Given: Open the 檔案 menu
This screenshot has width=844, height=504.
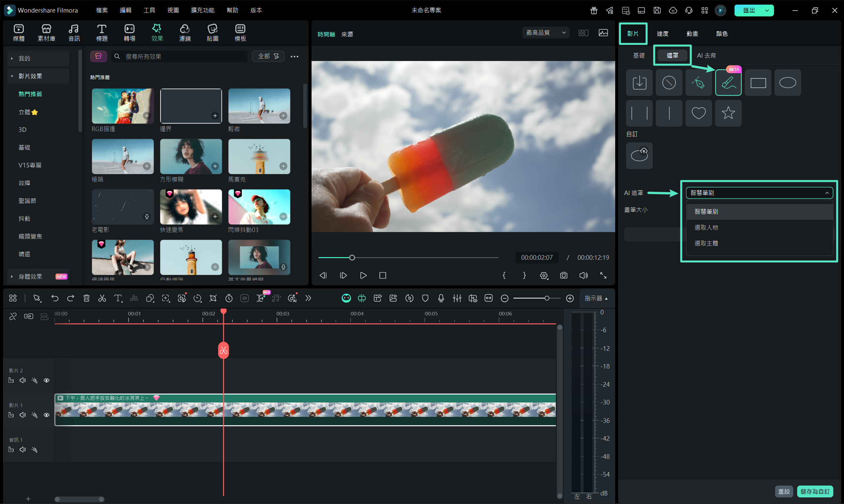Looking at the screenshot, I should 102,10.
